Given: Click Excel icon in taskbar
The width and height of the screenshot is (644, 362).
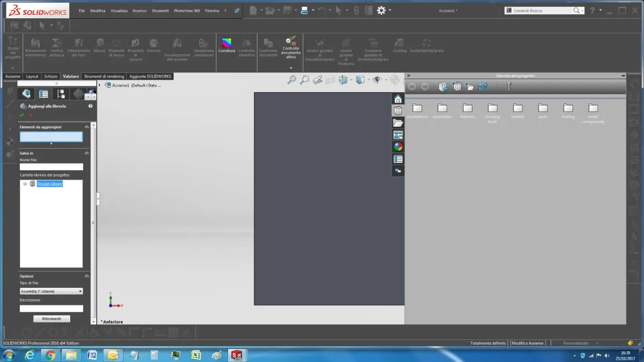Looking at the screenshot, I should (196, 355).
